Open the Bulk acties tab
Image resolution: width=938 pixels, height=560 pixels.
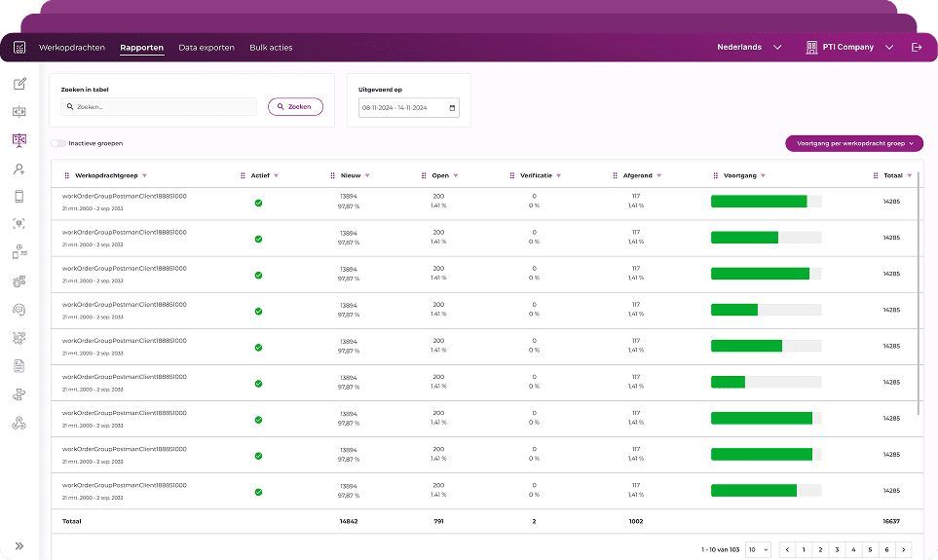271,48
